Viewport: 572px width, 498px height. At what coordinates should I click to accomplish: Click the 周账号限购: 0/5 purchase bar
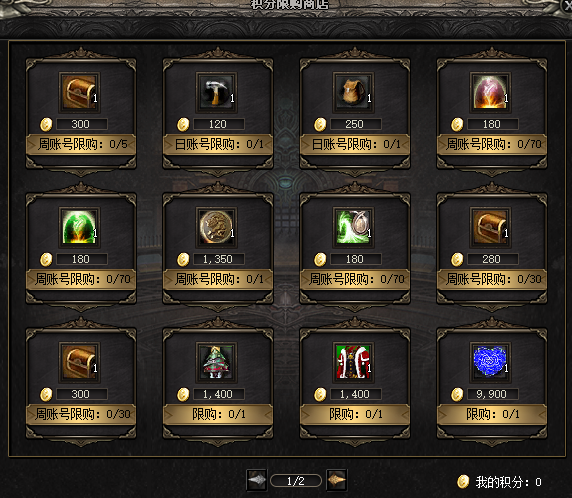(81, 144)
